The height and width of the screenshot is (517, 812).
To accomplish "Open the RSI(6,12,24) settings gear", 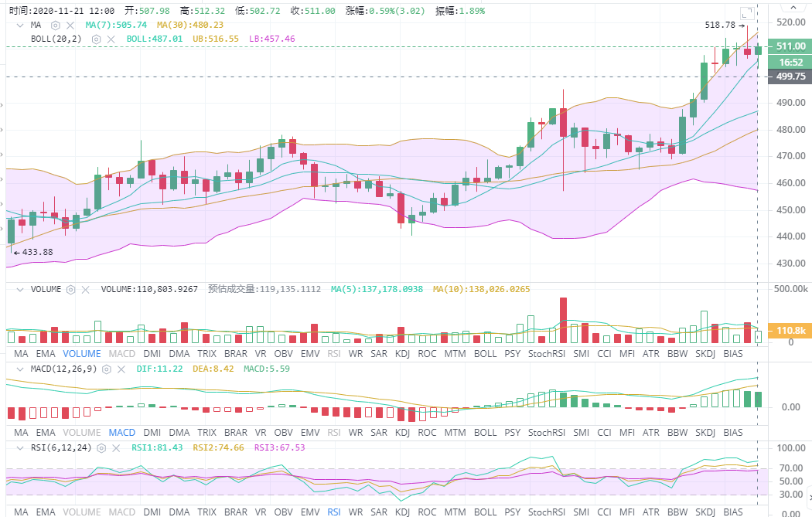I will [x=101, y=447].
